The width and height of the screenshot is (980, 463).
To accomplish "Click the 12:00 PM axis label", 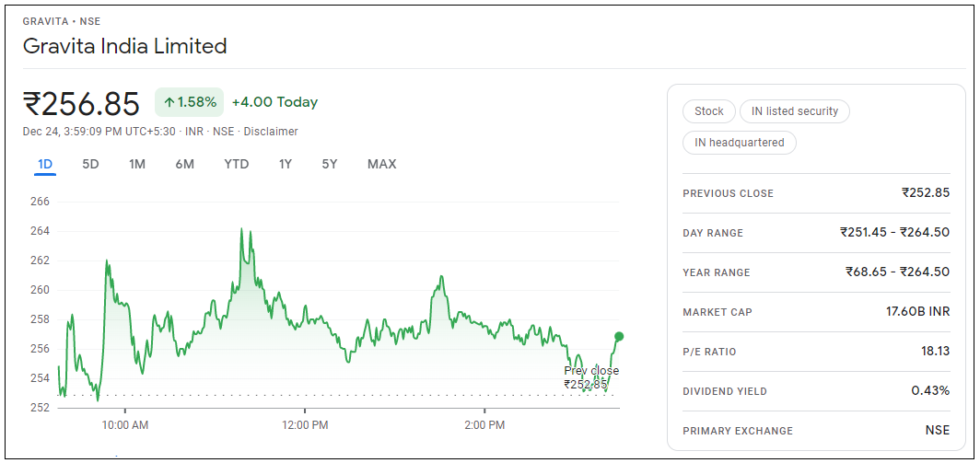I will [304, 426].
